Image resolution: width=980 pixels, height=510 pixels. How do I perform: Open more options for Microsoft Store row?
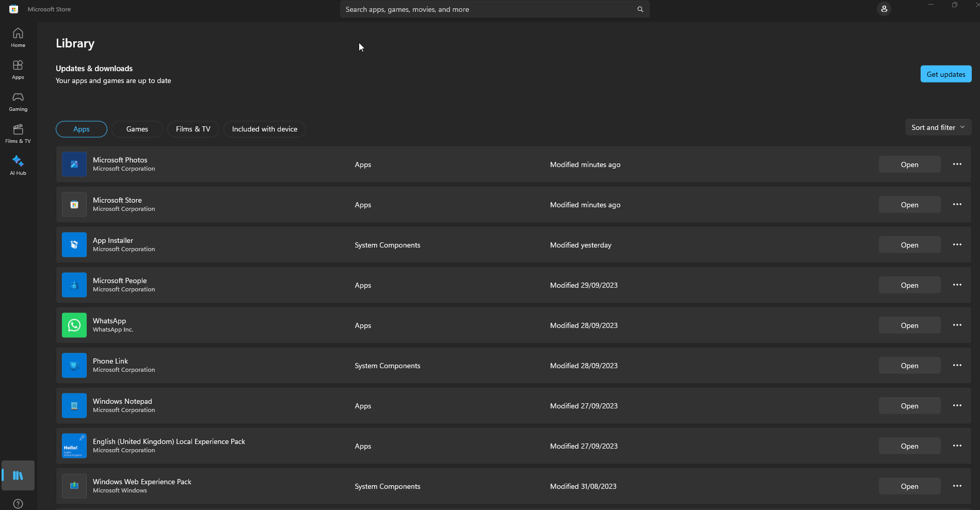[x=957, y=204]
